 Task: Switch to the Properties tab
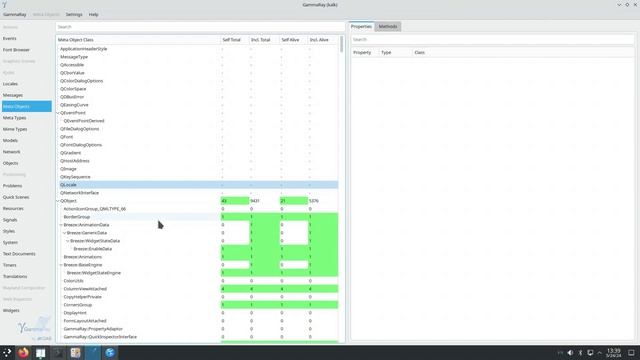click(x=362, y=26)
